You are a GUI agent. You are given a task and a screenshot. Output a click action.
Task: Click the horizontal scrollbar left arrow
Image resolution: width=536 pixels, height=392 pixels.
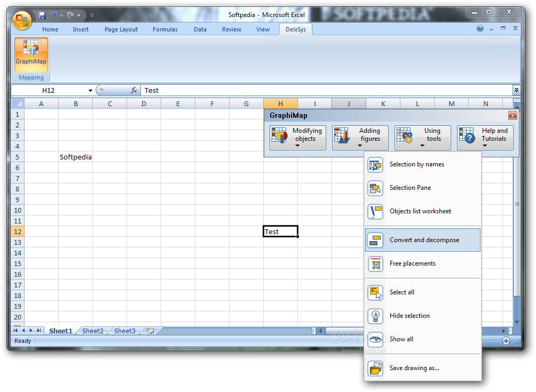click(320, 331)
